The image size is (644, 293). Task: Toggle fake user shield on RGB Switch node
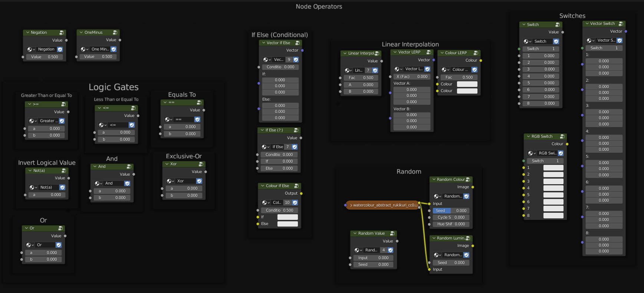click(561, 153)
